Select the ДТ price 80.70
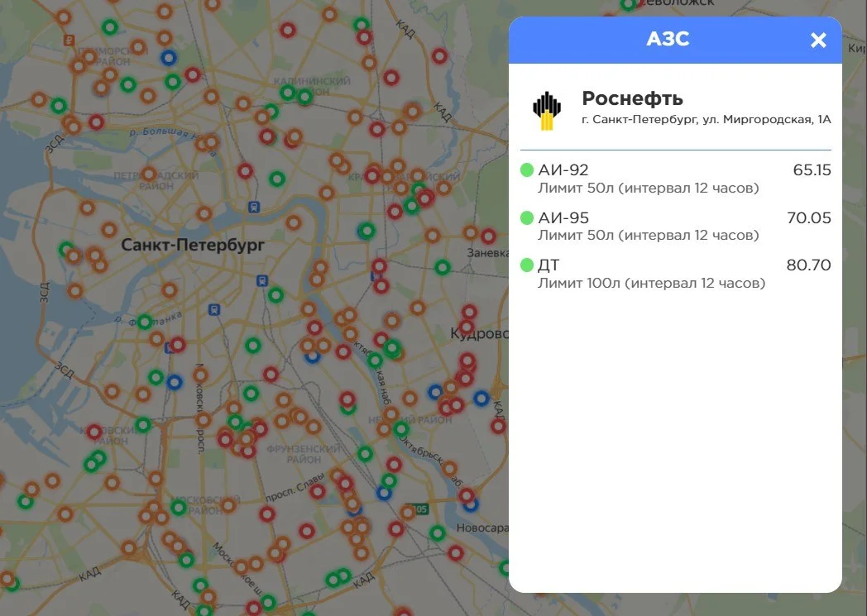867x616 pixels. (x=808, y=265)
